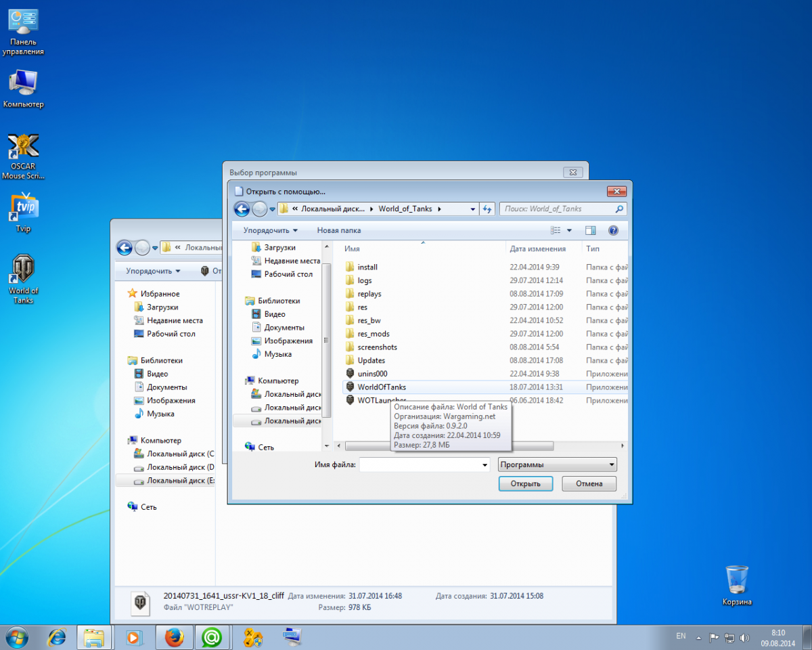Expand the Упорядочить menu in the dialog
The width and height of the screenshot is (812, 650).
pos(271,230)
